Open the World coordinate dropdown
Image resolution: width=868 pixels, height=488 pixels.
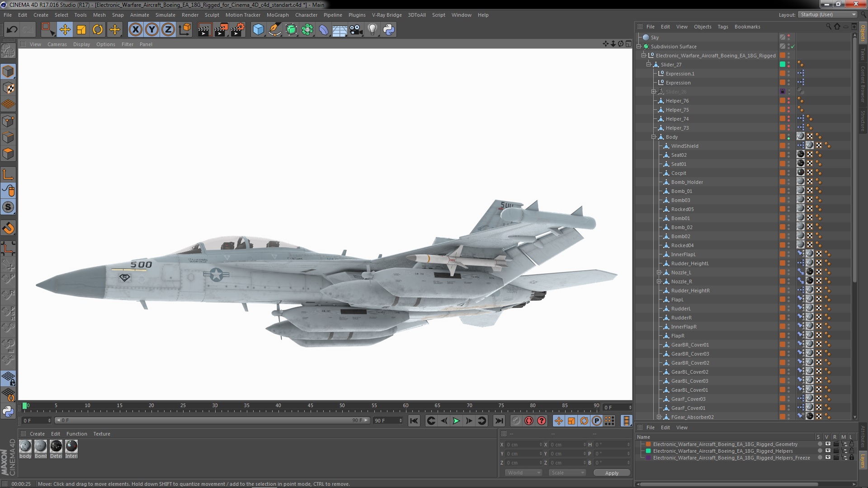pos(523,473)
